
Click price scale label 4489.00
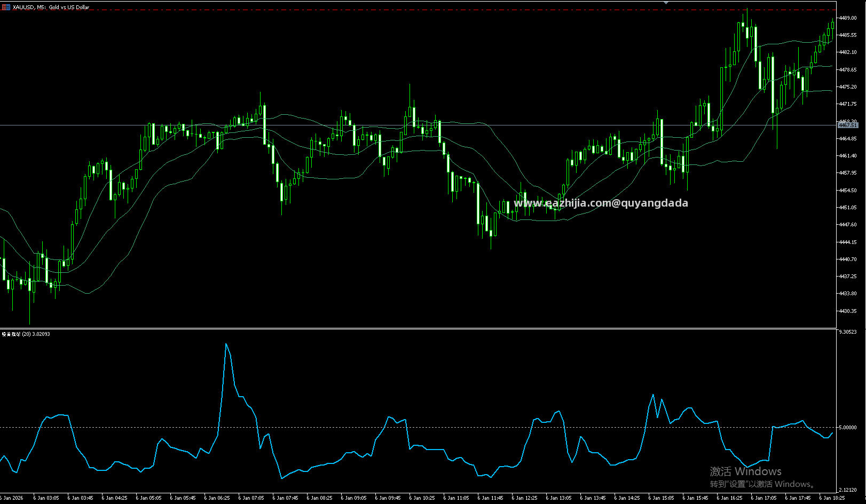(848, 18)
